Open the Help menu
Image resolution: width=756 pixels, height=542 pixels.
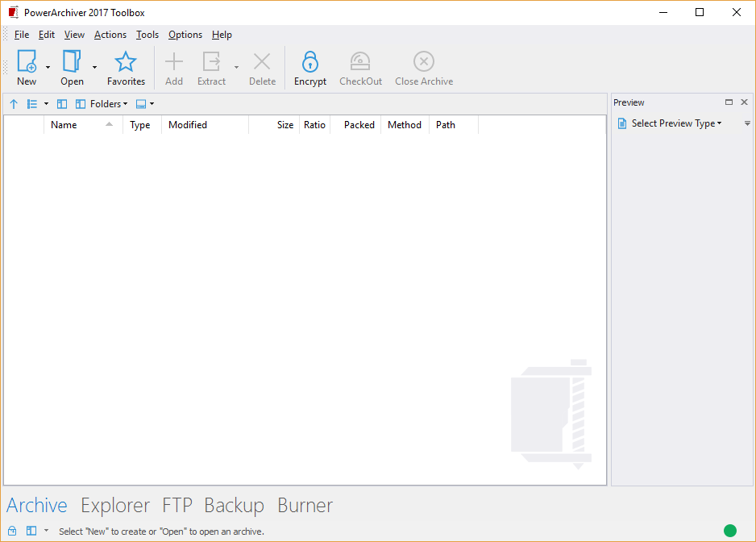pyautogui.click(x=222, y=35)
